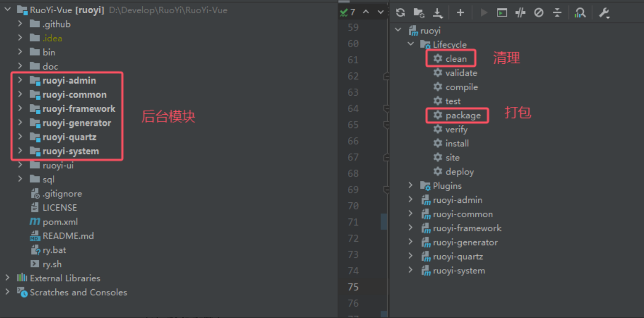Click Collapse All in Maven toolbar

(557, 13)
